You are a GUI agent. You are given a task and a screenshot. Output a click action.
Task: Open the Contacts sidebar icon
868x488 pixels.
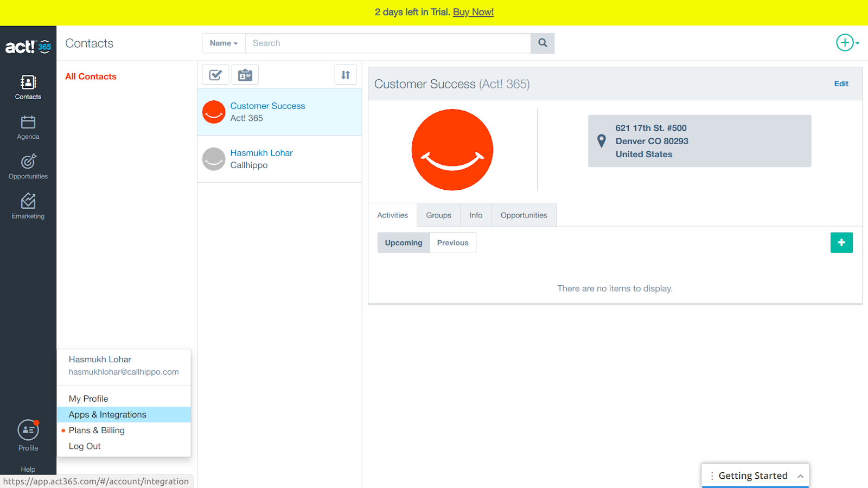pos(28,82)
